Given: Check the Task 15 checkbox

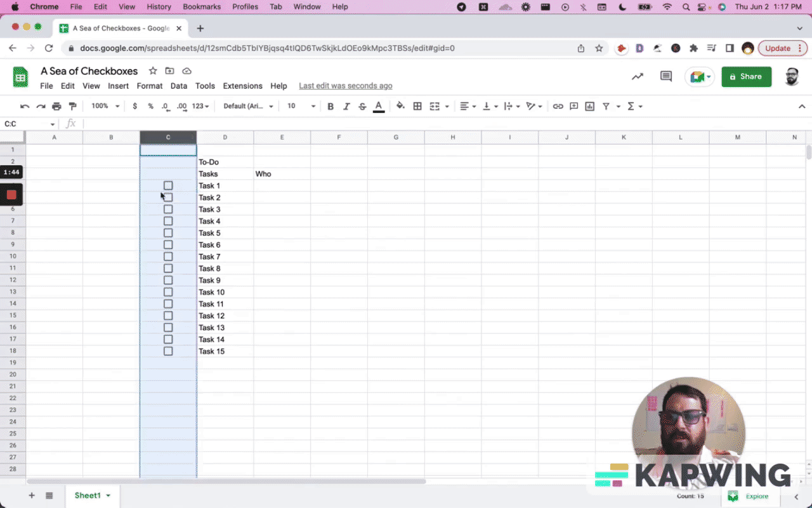Looking at the screenshot, I should pos(168,351).
